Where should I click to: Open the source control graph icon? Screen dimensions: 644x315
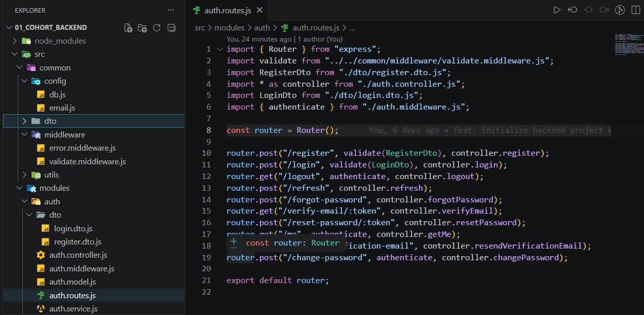(x=620, y=10)
